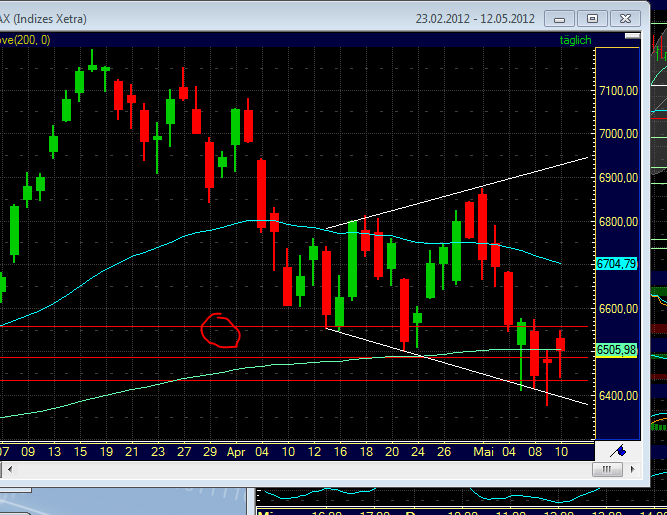Minimize the chart window
Viewport: 667px width, 515px height.
pyautogui.click(x=559, y=19)
